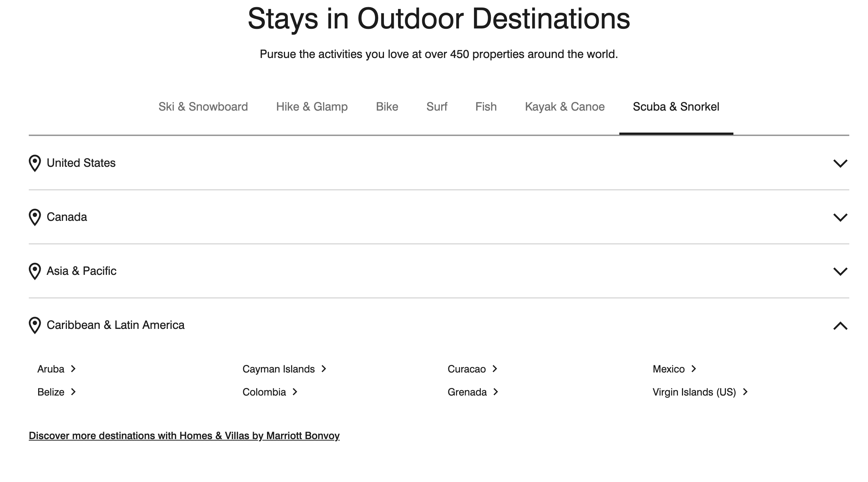
Task: Click the arrow icon next to Aruba
Action: point(73,369)
